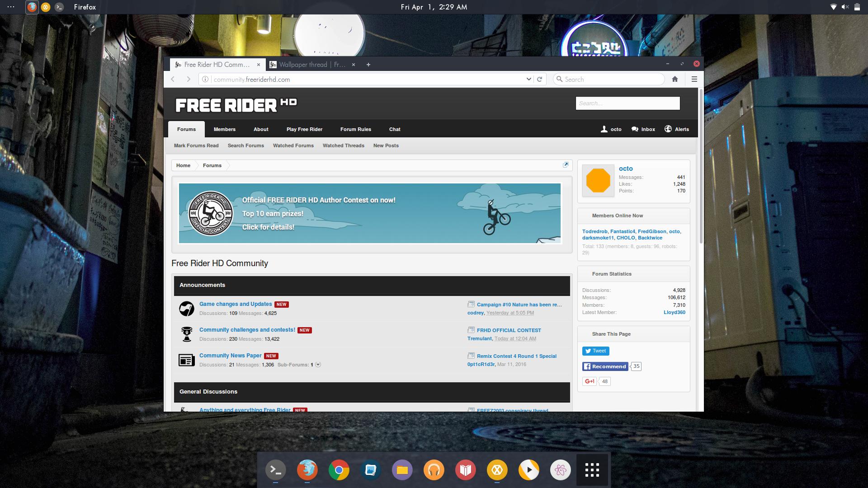The image size is (868, 488).
Task: Click the quick navigation icon in the breadcrumb bar
Action: (x=566, y=165)
